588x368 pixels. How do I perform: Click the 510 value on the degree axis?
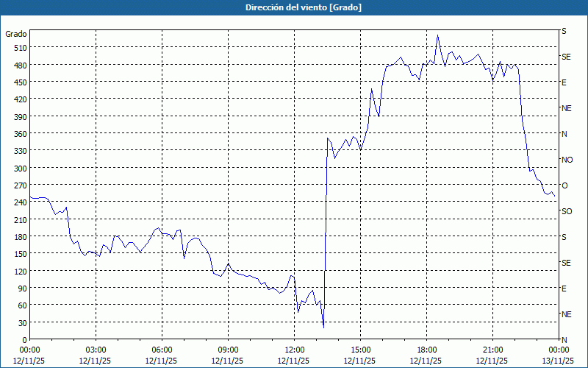tap(21, 48)
